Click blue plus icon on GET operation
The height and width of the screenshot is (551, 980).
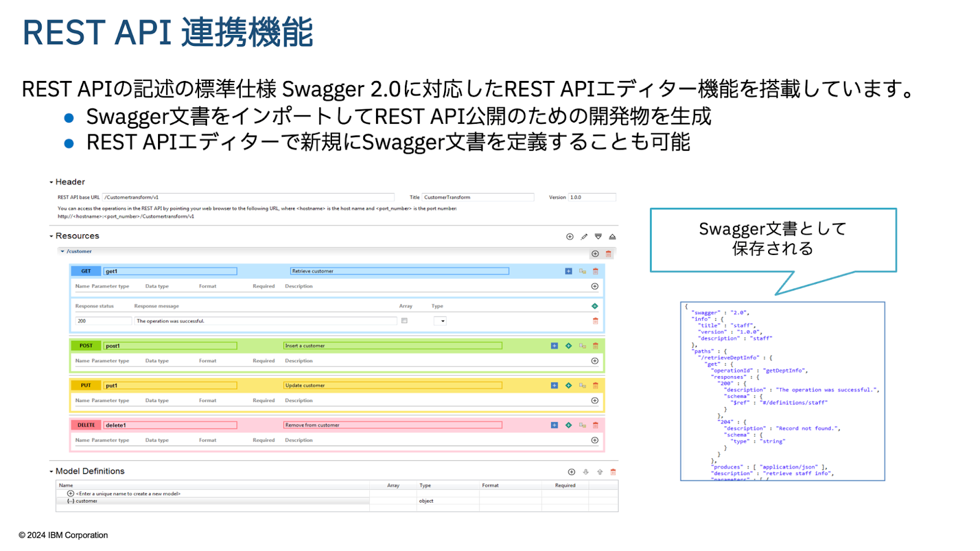(x=568, y=271)
